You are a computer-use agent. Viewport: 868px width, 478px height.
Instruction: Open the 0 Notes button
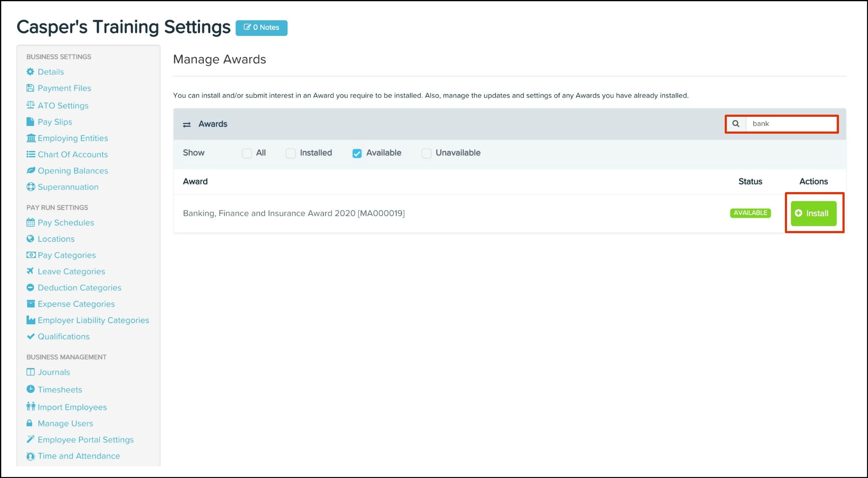click(261, 28)
